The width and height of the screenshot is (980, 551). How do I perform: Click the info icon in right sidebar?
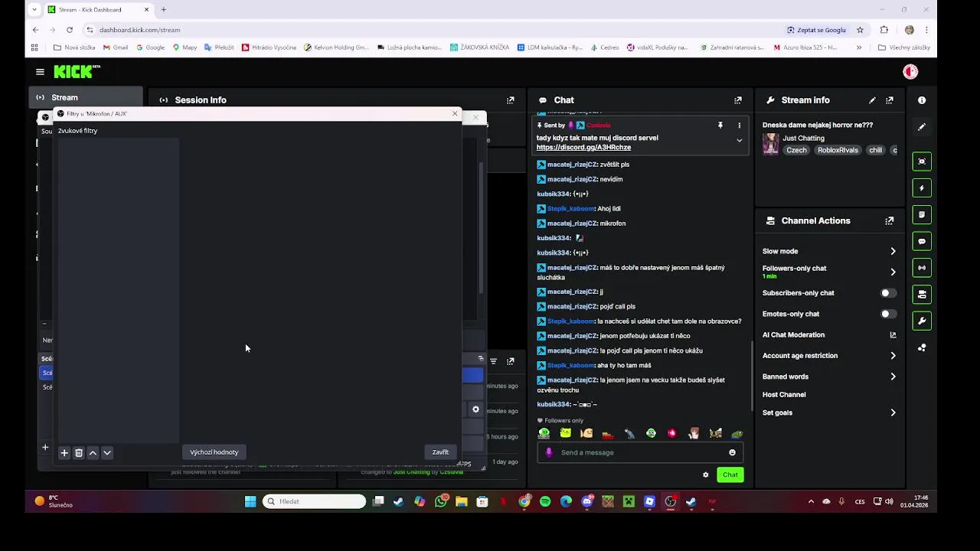click(x=922, y=100)
